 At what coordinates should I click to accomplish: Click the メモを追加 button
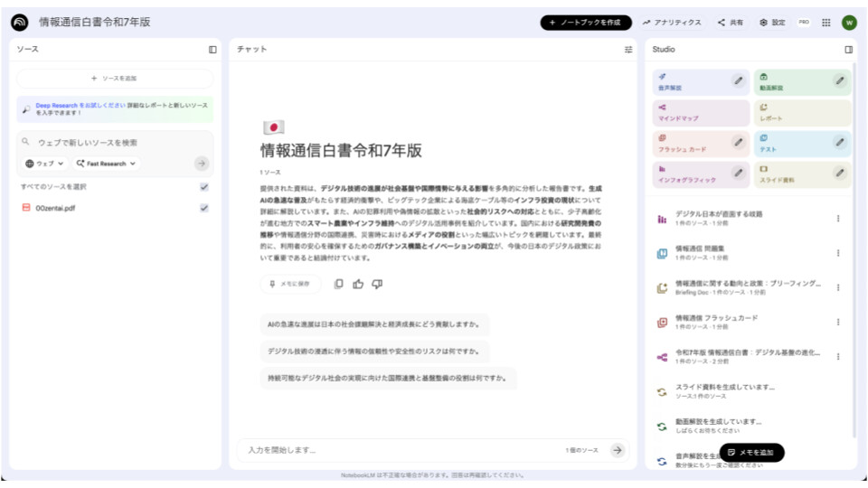(751, 453)
